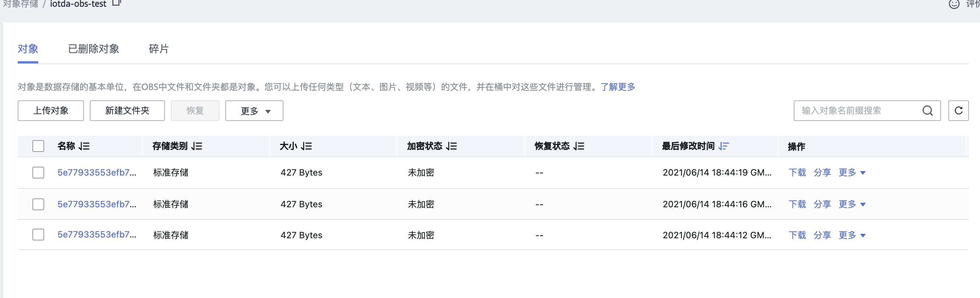The width and height of the screenshot is (980, 298).
Task: Click the search magnifier icon
Action: tap(927, 111)
